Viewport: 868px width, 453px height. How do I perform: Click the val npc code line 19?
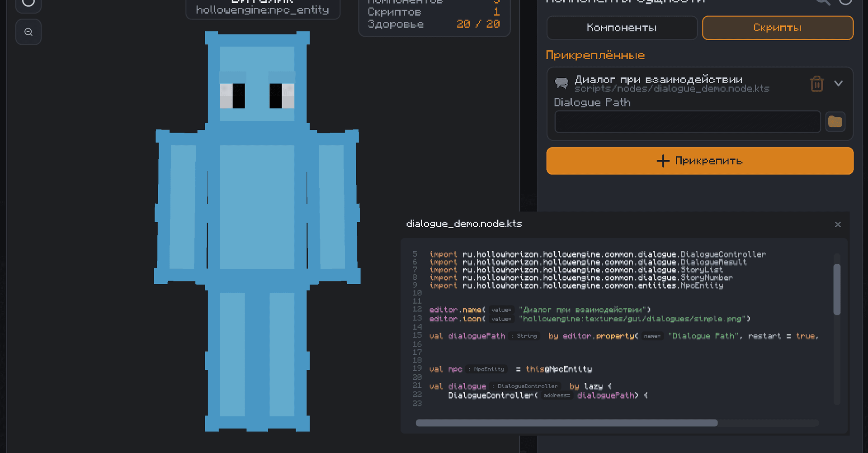point(510,369)
